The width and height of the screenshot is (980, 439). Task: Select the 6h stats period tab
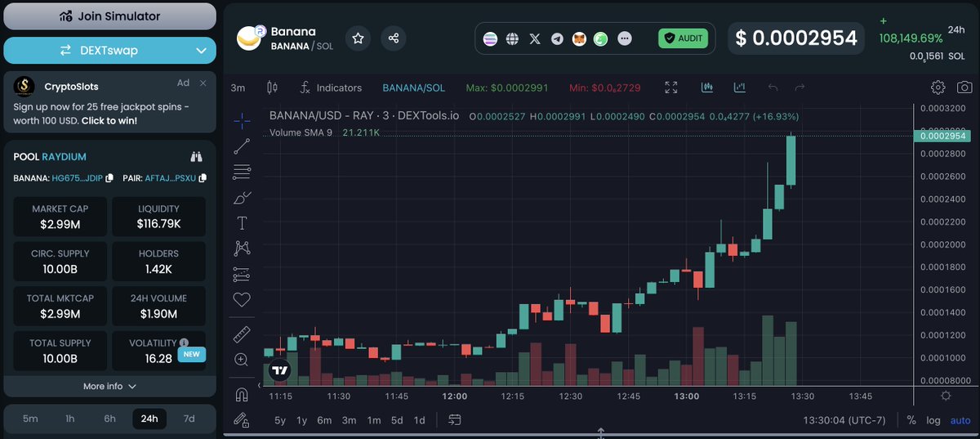pos(109,419)
